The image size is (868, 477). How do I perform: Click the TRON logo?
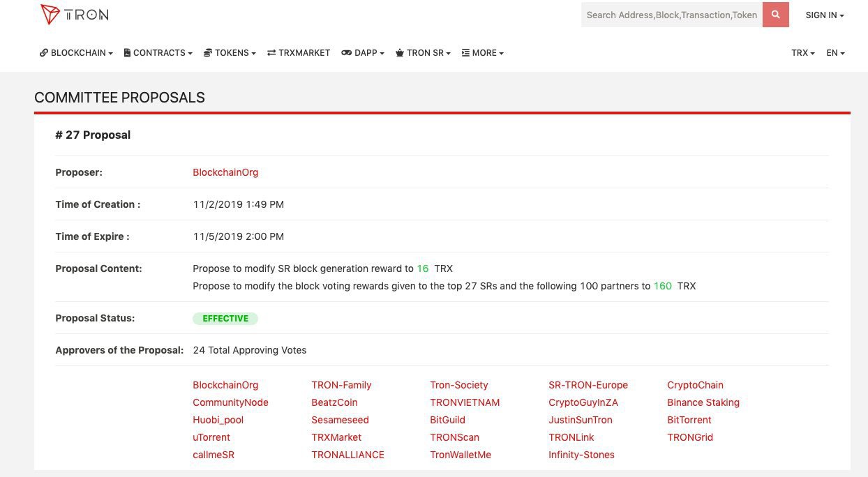[x=74, y=14]
